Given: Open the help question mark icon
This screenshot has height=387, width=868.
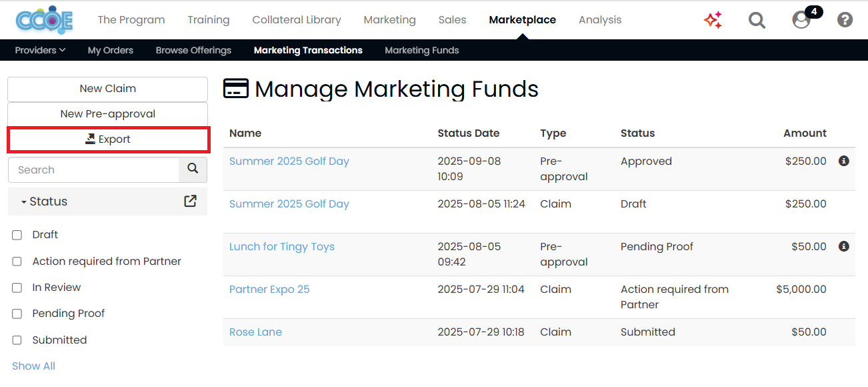Looking at the screenshot, I should tap(845, 20).
